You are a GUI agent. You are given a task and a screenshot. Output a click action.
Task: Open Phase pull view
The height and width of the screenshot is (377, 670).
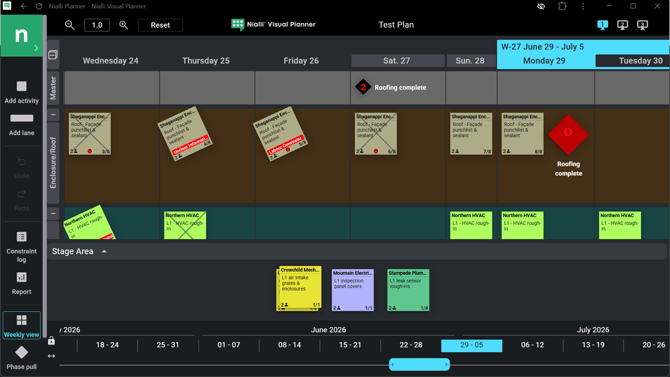click(x=21, y=358)
